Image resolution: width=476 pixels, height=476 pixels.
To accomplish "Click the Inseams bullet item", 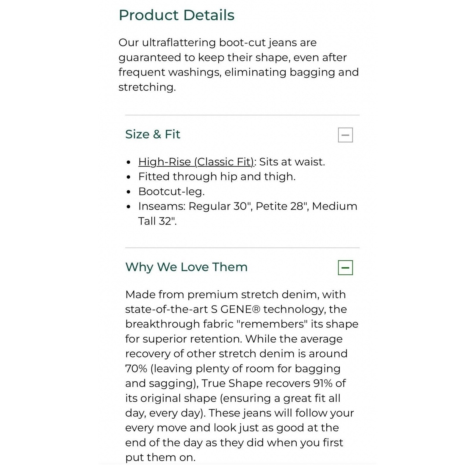I will (248, 213).
